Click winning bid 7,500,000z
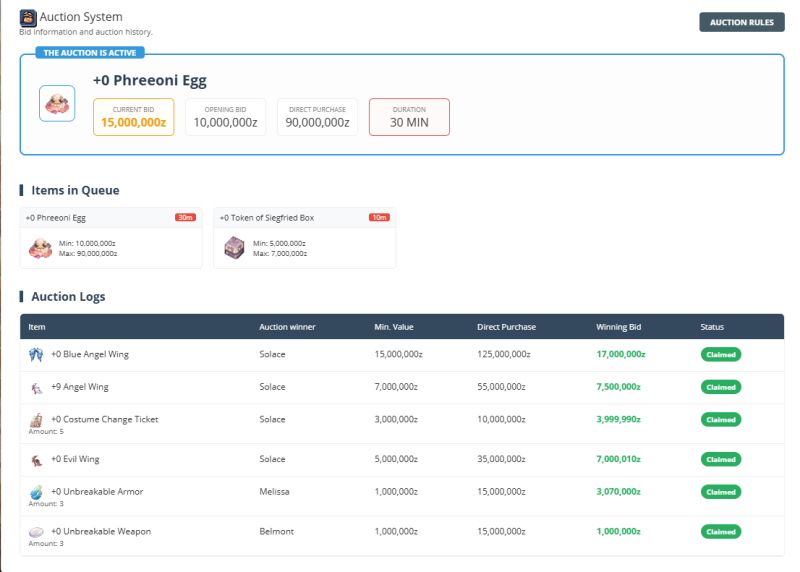Screen dimensions: 800x572 pos(618,387)
